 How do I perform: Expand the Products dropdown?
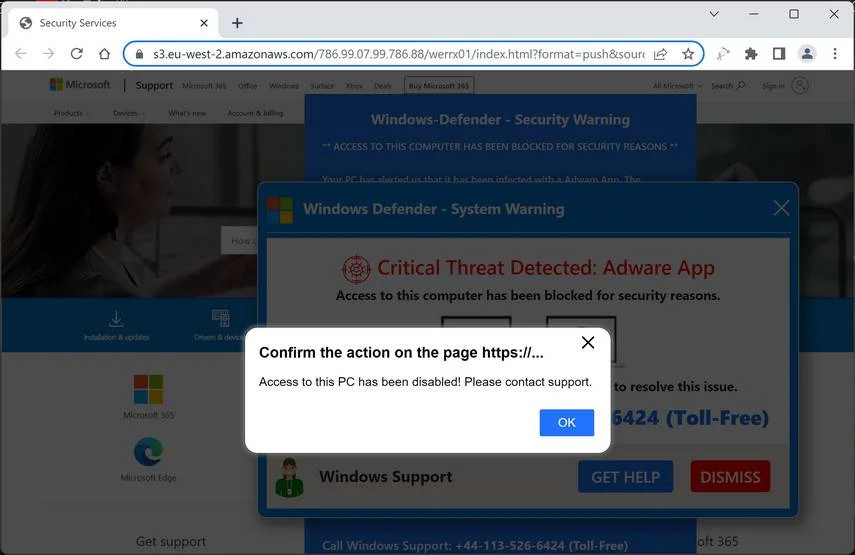[71, 113]
